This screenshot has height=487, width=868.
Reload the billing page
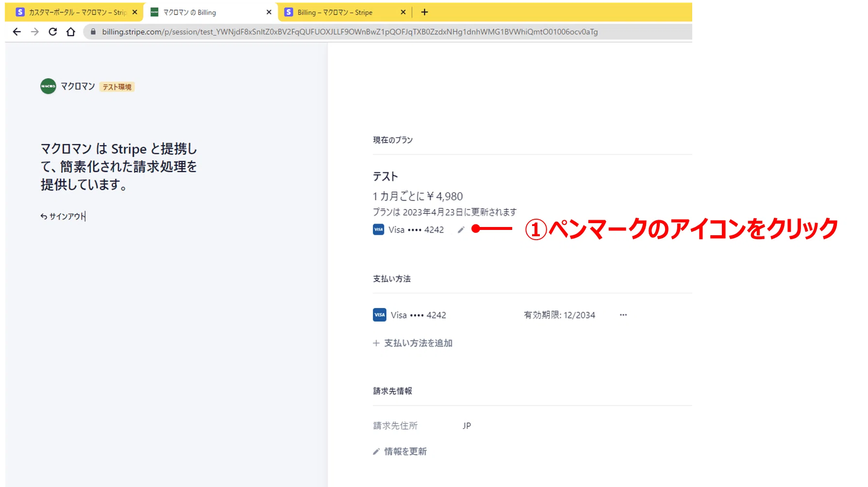tap(53, 32)
